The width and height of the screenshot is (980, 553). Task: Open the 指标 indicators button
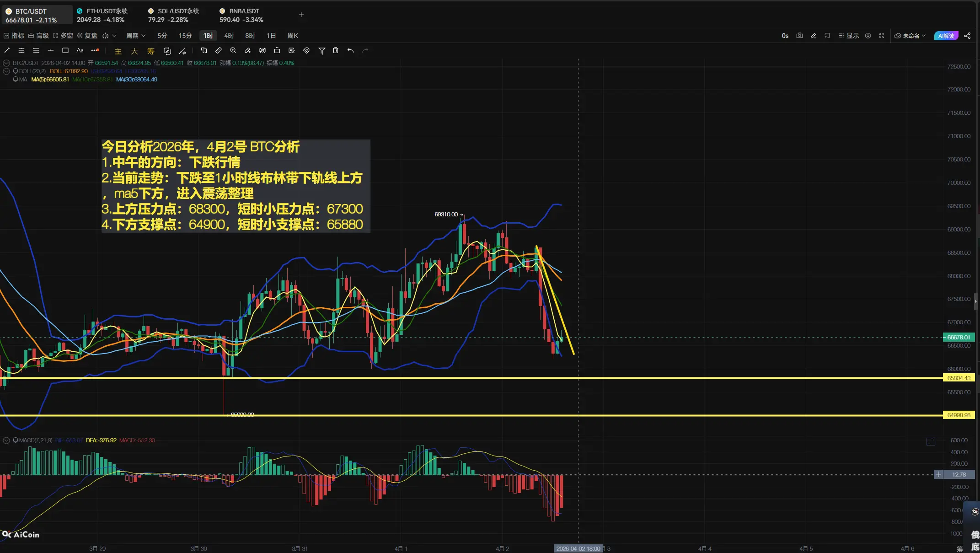coord(14,36)
